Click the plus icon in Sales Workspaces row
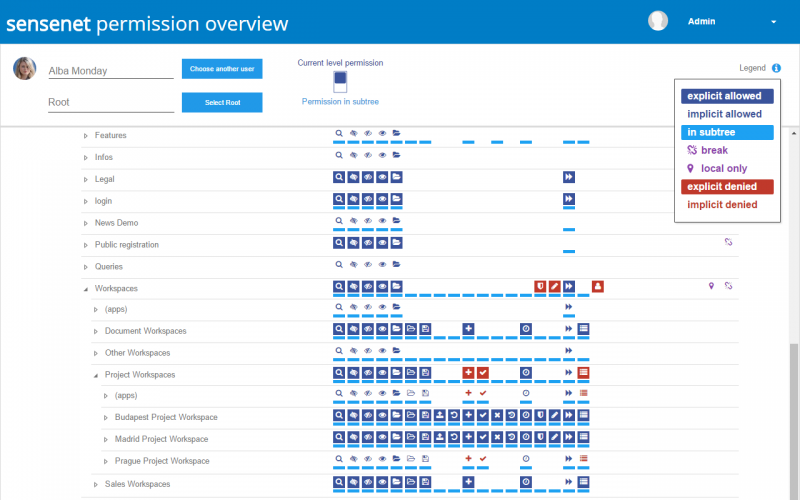The image size is (800, 500). point(468,482)
